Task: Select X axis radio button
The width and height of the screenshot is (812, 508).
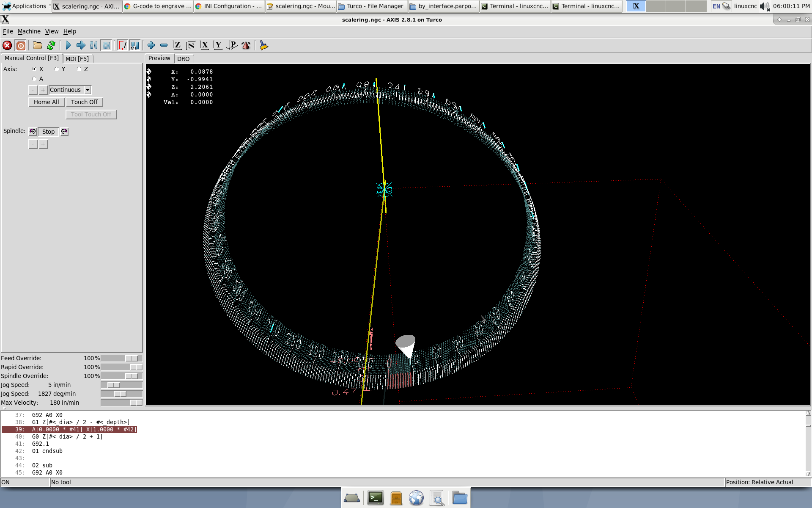Action: tap(34, 69)
